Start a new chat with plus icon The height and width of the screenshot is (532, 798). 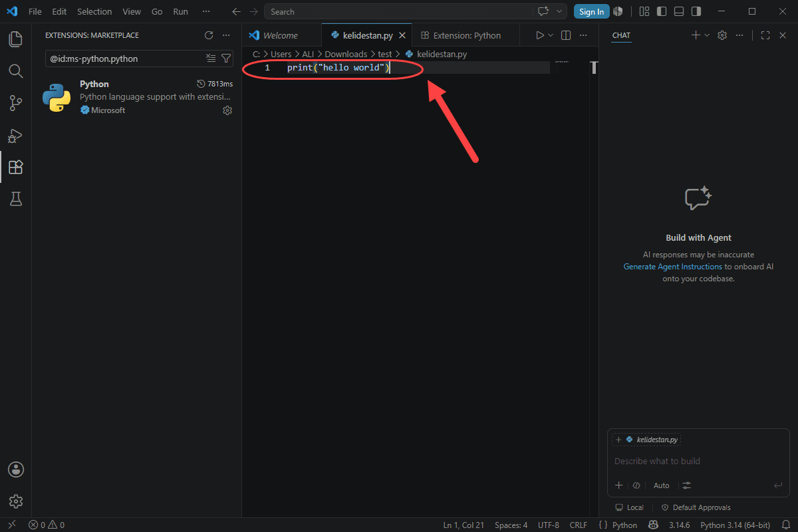click(696, 35)
